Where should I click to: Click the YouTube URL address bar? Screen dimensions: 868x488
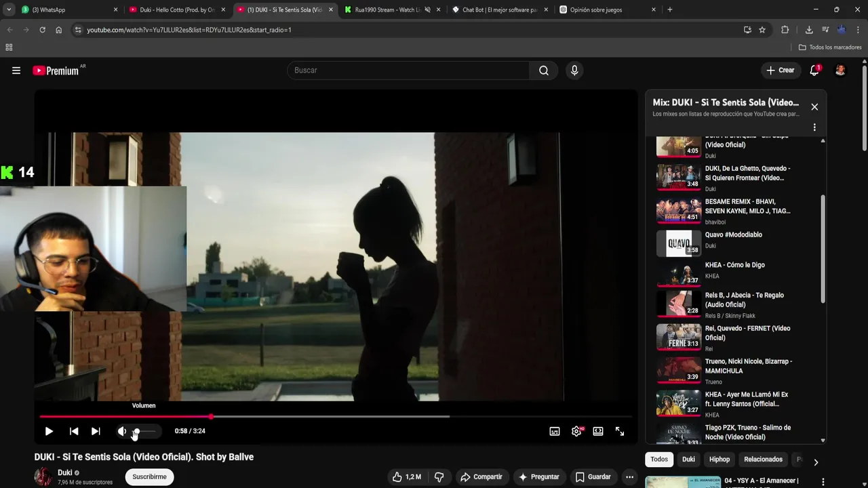pos(407,30)
